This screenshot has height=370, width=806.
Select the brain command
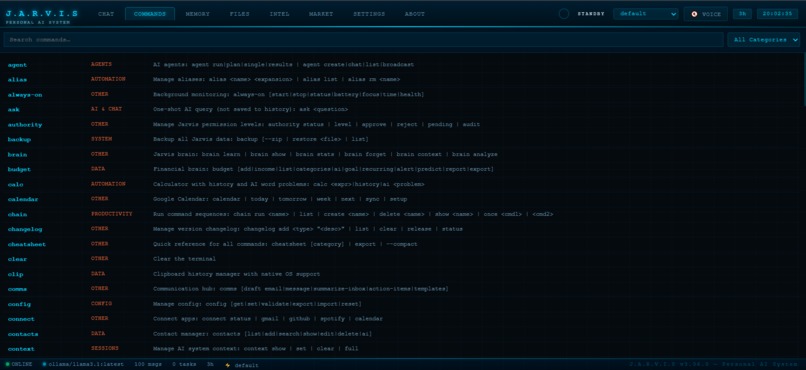(x=17, y=154)
